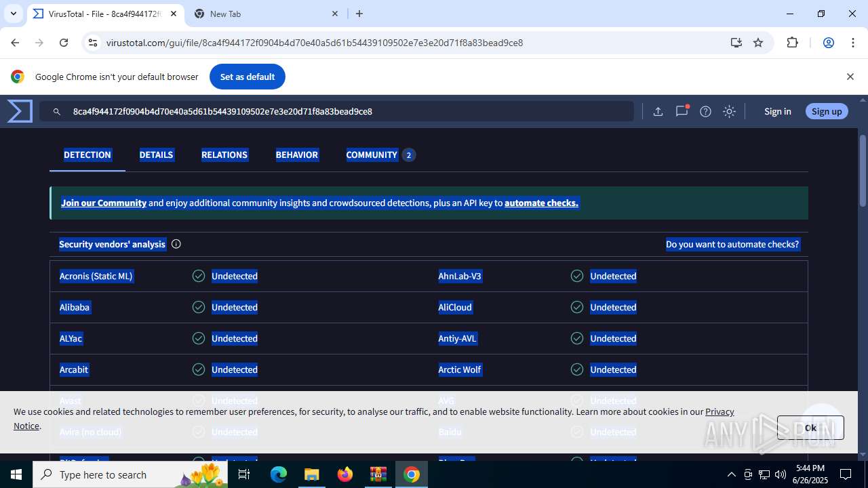Click the Arctic Wolf vendor name
The width and height of the screenshot is (868, 488).
[460, 369]
